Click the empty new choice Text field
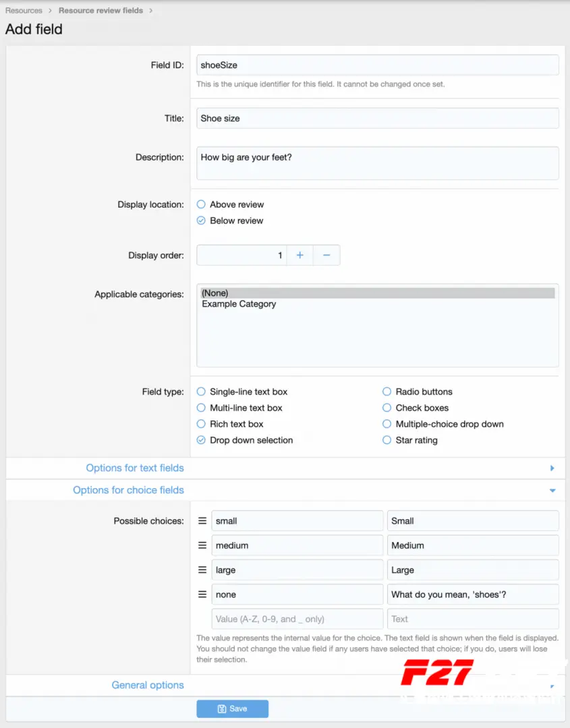Screen dimensions: 570x728 coord(473,619)
